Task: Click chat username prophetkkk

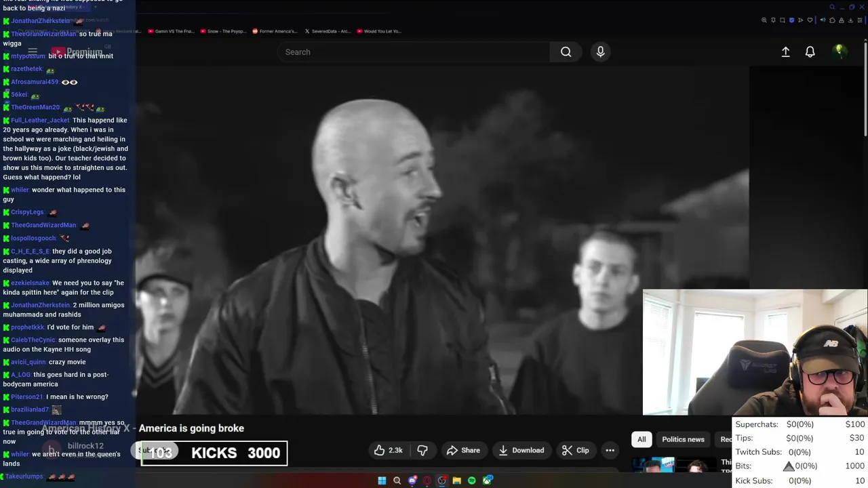Action: click(28, 327)
